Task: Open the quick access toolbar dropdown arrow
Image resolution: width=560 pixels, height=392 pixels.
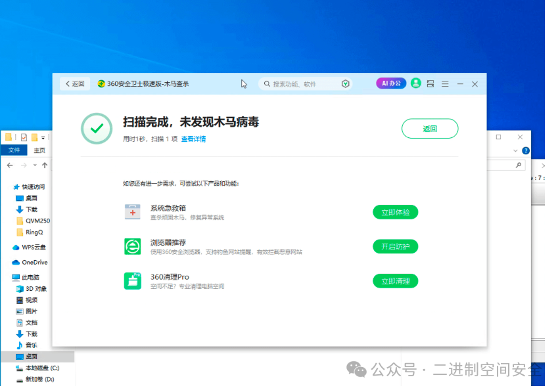Action: click(43, 138)
